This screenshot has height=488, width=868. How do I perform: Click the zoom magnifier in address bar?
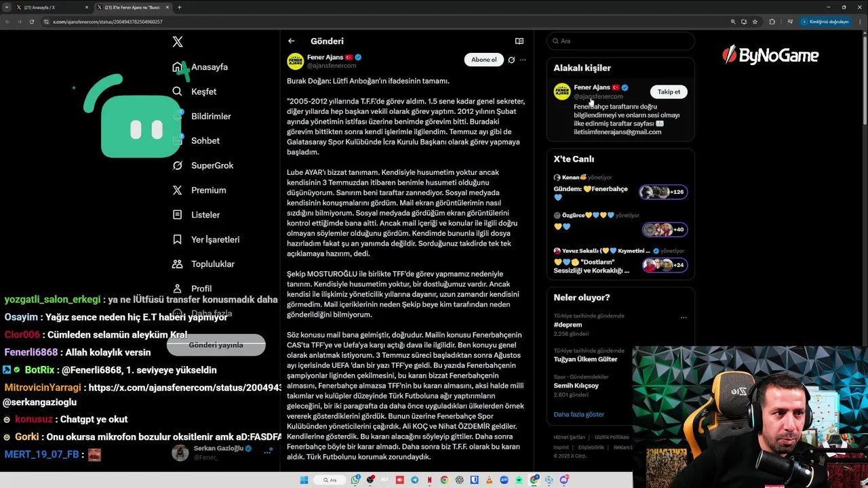733,22
